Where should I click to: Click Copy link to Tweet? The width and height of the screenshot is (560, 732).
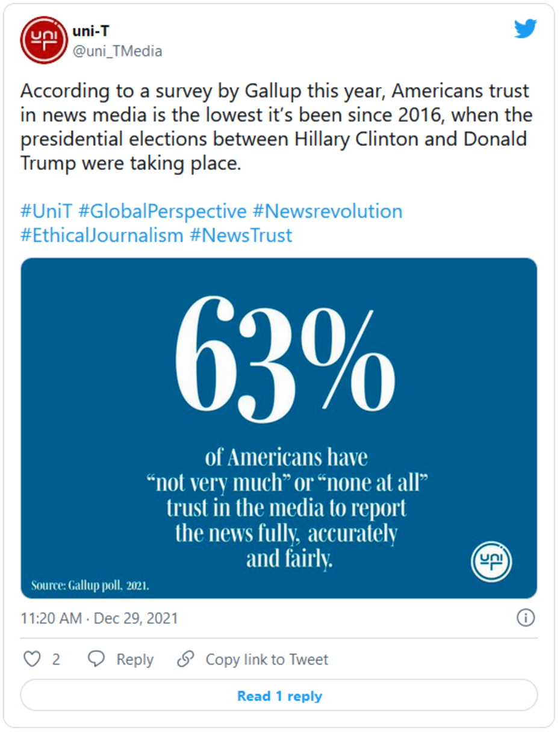pyautogui.click(x=267, y=660)
